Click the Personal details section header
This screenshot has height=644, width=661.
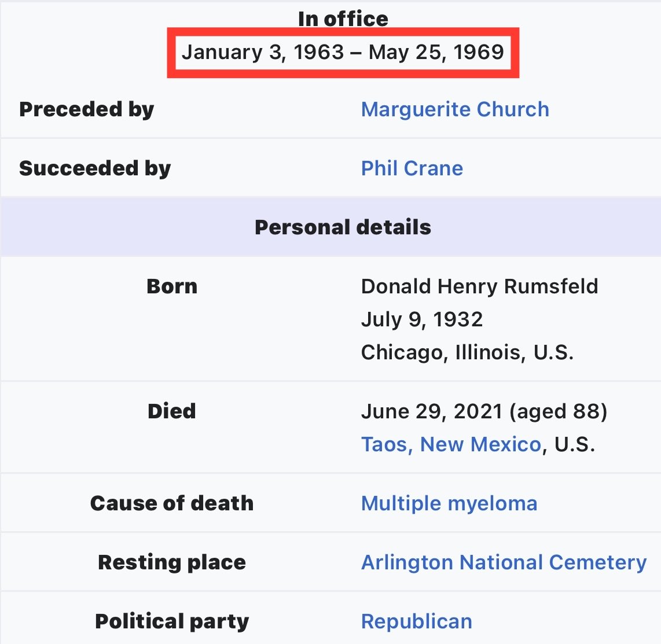click(343, 227)
